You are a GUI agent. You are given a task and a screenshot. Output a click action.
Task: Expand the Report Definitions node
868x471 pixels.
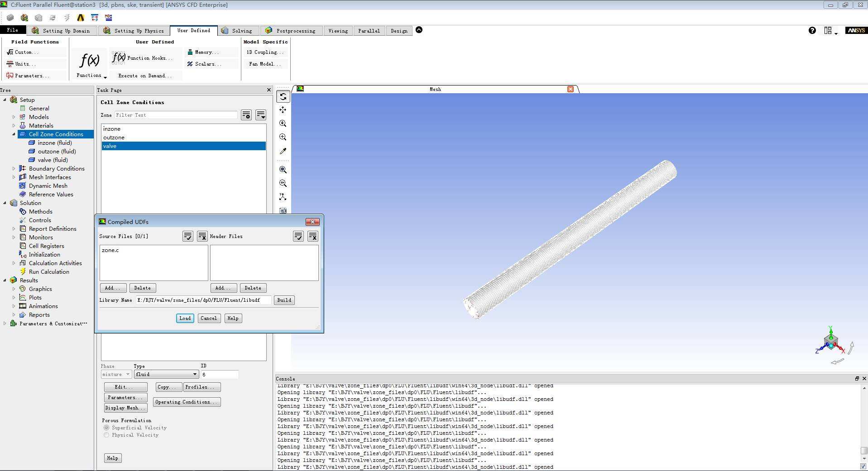[x=14, y=228]
